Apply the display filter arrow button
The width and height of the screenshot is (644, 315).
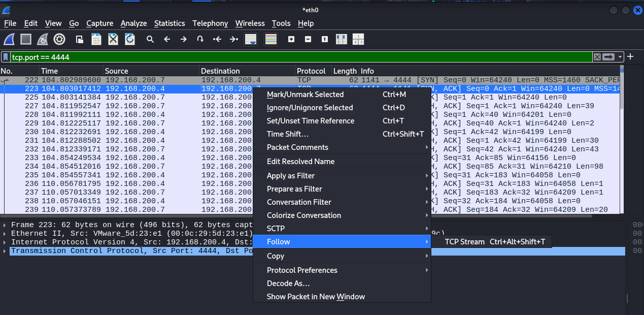[x=609, y=57]
